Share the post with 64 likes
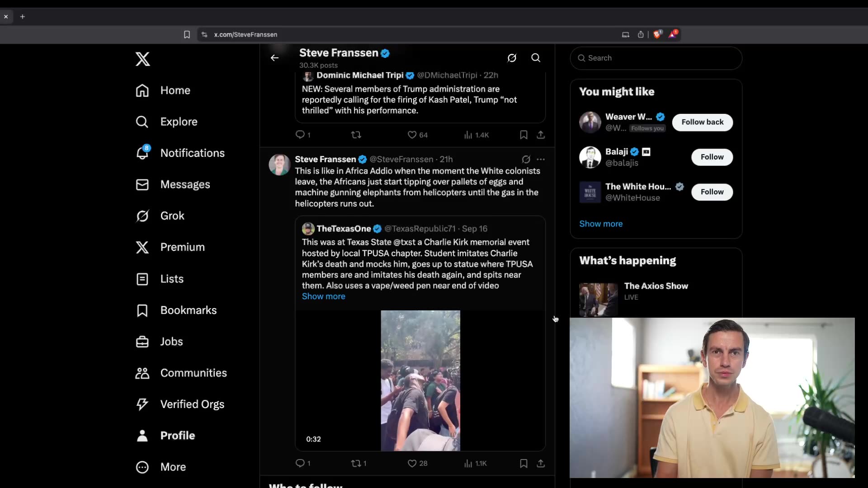 point(541,135)
